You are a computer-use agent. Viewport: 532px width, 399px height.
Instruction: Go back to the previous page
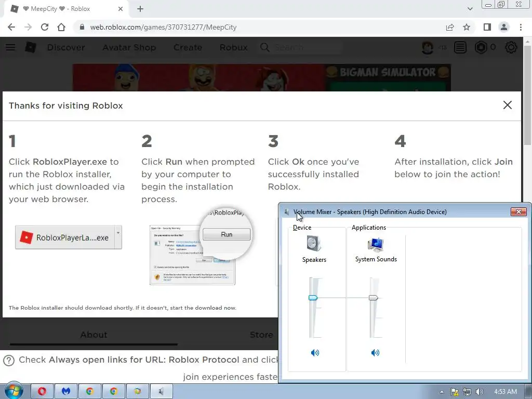click(x=11, y=27)
